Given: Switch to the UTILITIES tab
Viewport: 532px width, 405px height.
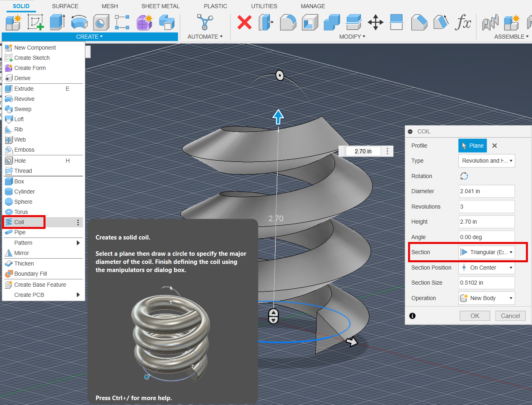Looking at the screenshot, I should click(264, 6).
